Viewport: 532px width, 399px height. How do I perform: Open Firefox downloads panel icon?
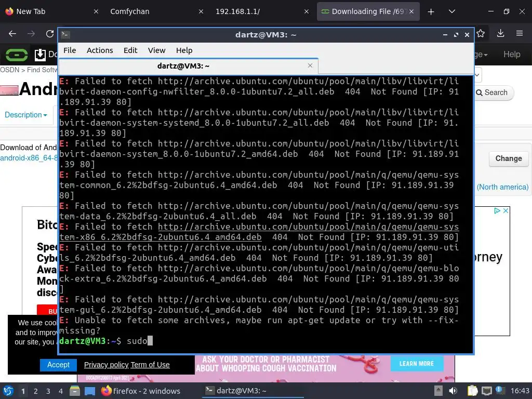pyautogui.click(x=500, y=33)
